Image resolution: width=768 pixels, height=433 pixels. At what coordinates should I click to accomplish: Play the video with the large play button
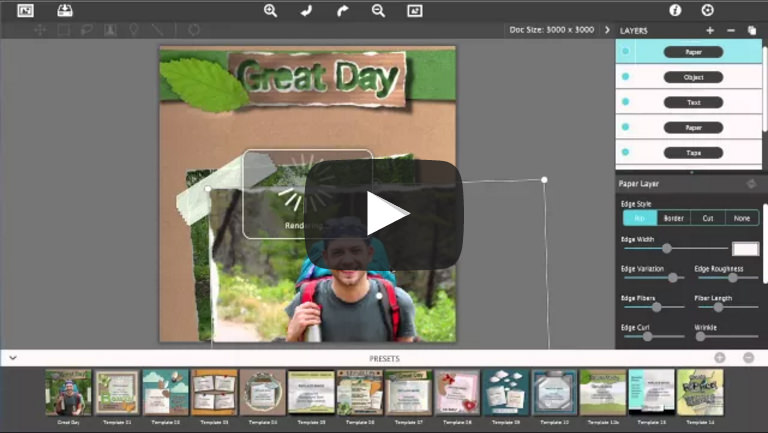click(384, 214)
